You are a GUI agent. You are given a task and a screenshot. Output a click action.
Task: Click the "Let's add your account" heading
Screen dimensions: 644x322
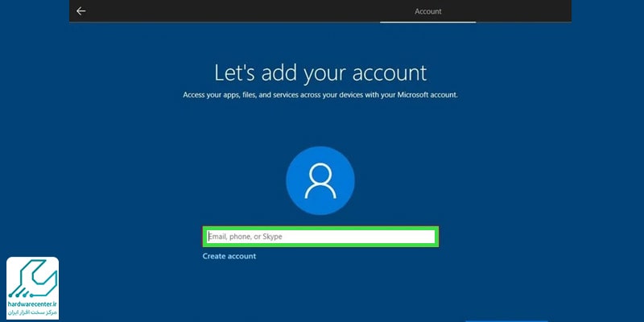tap(320, 72)
